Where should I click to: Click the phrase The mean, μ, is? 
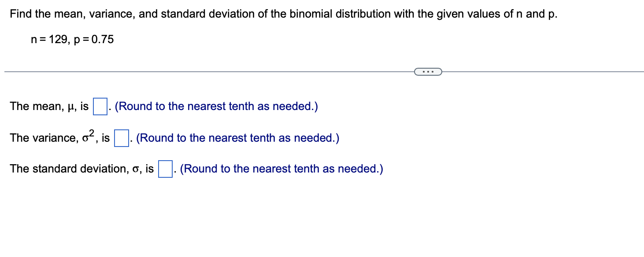point(48,106)
